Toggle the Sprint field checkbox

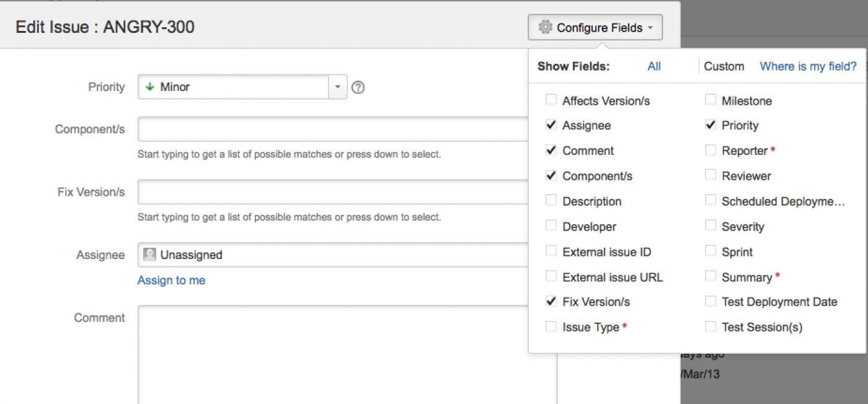(711, 252)
